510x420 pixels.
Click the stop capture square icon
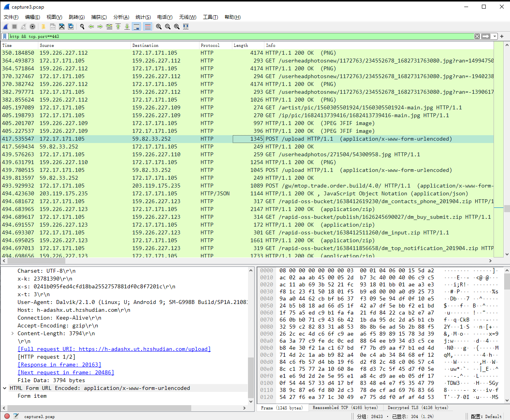click(14, 27)
